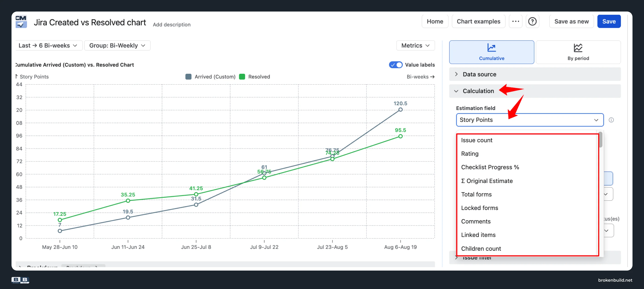Click the Jira Created vs Resolved chart title
The width and height of the screenshot is (644, 289).
pyautogui.click(x=90, y=22)
